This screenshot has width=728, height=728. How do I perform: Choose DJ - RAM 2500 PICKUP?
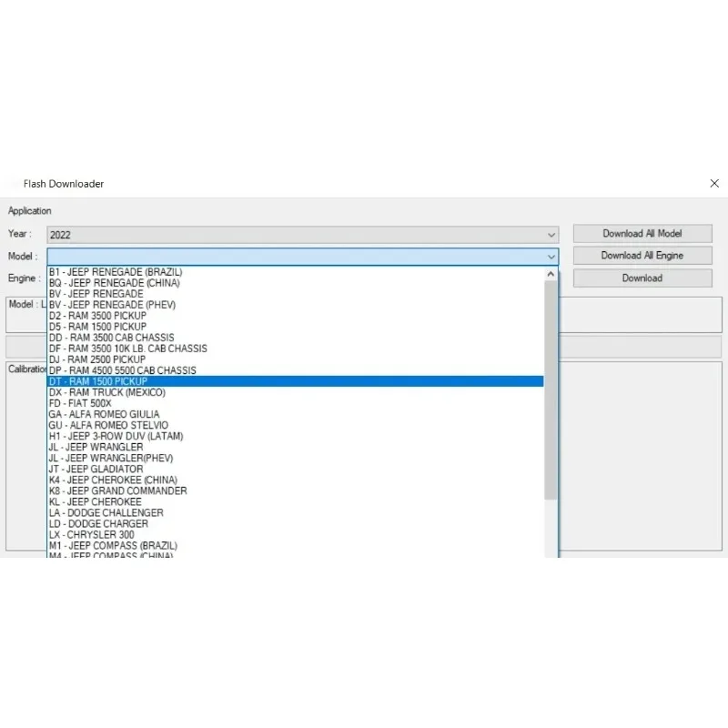[295, 359]
